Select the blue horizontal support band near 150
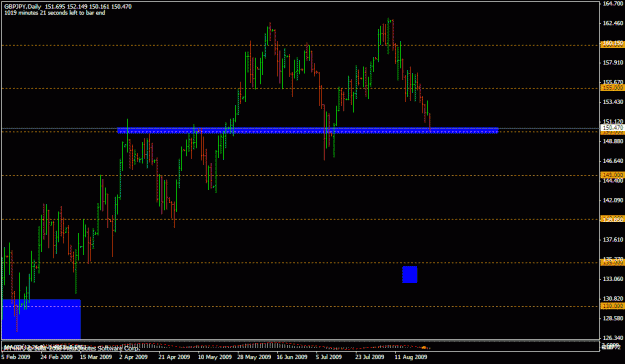625x364 pixels. point(307,130)
